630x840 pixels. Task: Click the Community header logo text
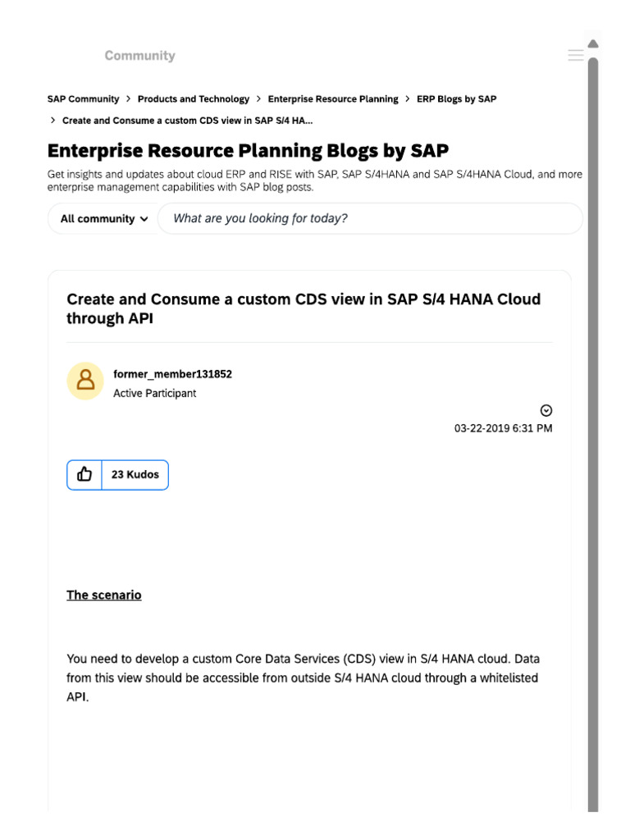coord(139,56)
